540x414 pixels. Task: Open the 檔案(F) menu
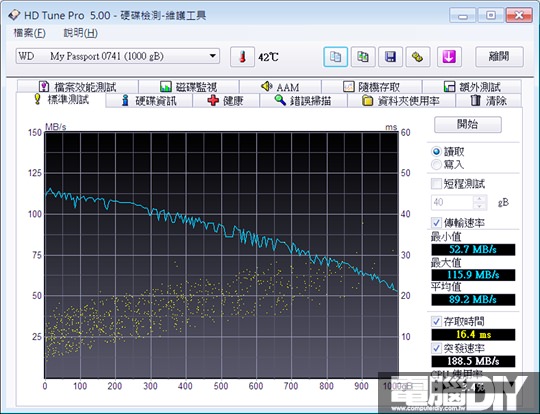(x=29, y=33)
